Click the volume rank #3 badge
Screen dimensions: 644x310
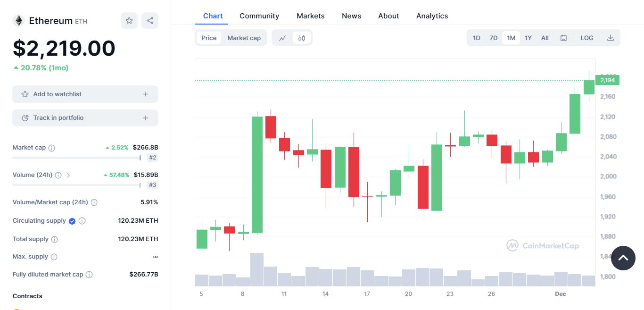(x=153, y=185)
